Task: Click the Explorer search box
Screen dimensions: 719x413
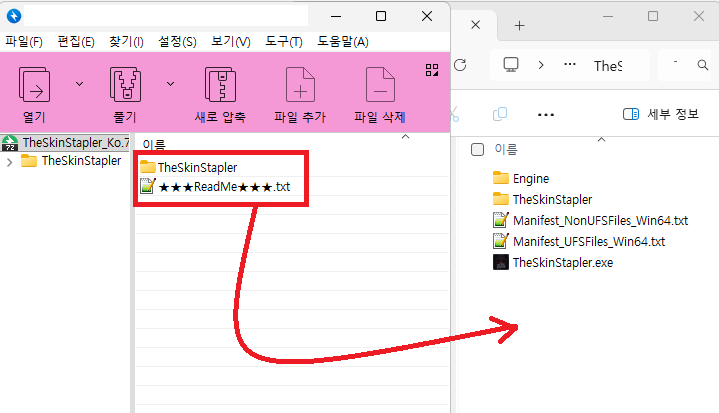Action: coord(684,65)
